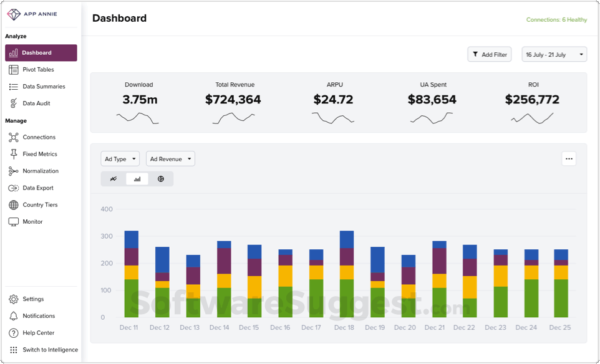
Task: Select Dashboard in the Analyze menu
Action: (41, 53)
